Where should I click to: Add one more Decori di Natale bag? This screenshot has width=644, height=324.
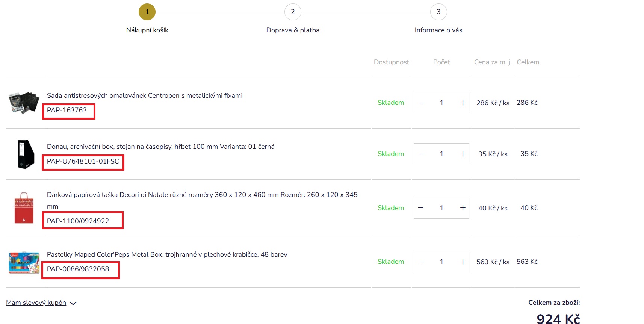coord(463,208)
